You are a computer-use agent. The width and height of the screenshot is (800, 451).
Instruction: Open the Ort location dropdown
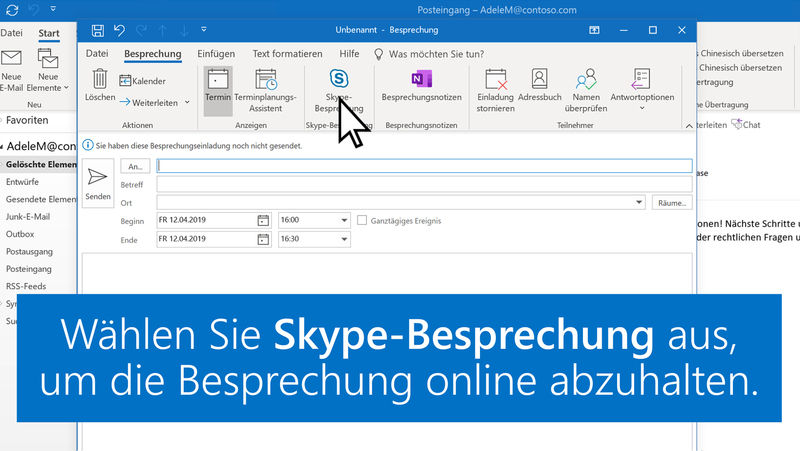click(x=639, y=202)
